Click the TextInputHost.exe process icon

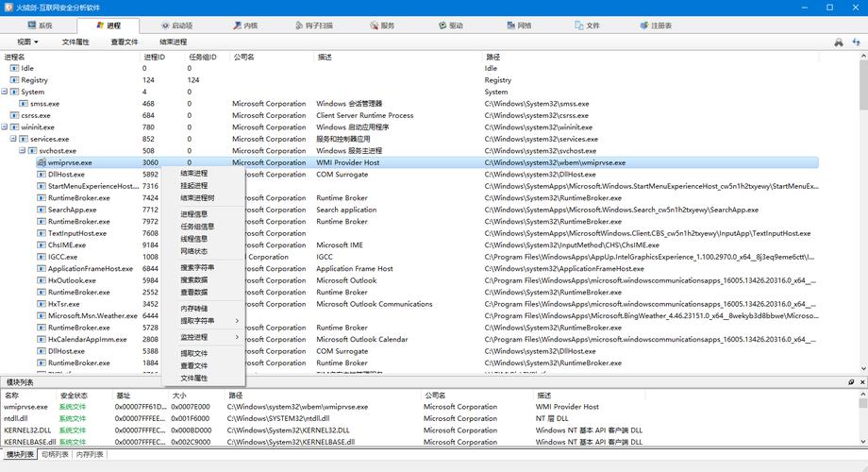tap(41, 233)
